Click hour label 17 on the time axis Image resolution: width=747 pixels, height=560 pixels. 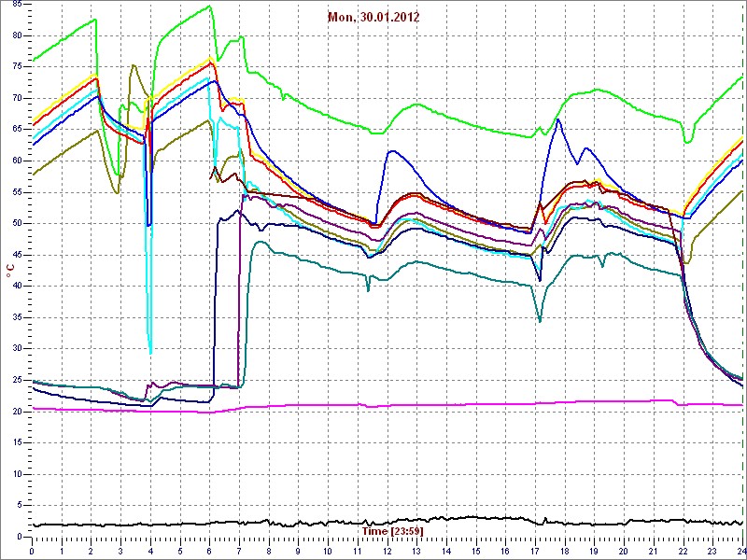(535, 551)
